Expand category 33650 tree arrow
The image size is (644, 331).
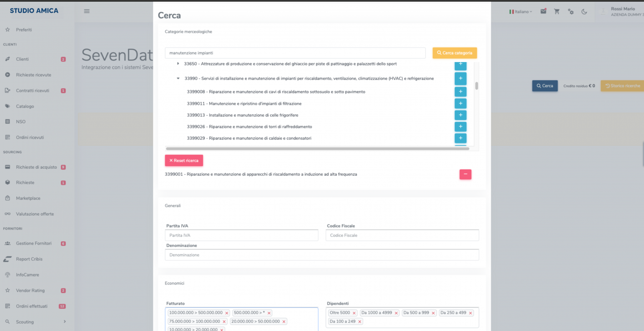(178, 64)
